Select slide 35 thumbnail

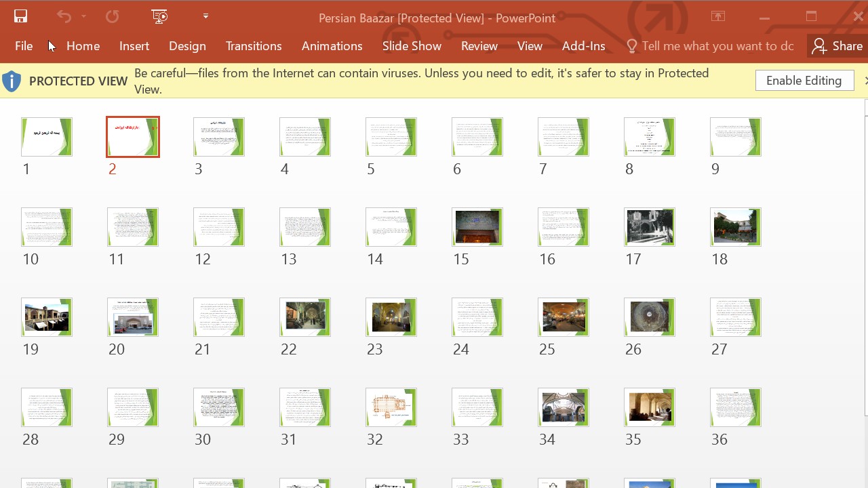(x=650, y=407)
